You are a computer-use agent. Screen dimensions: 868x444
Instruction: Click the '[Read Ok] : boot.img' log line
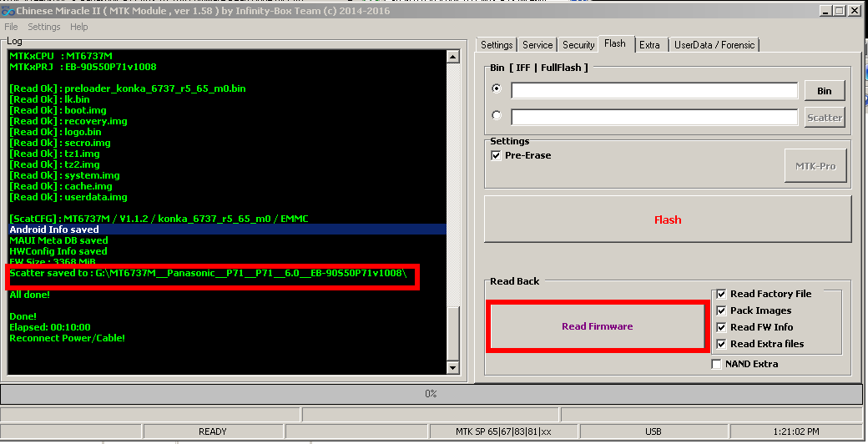[x=58, y=110]
